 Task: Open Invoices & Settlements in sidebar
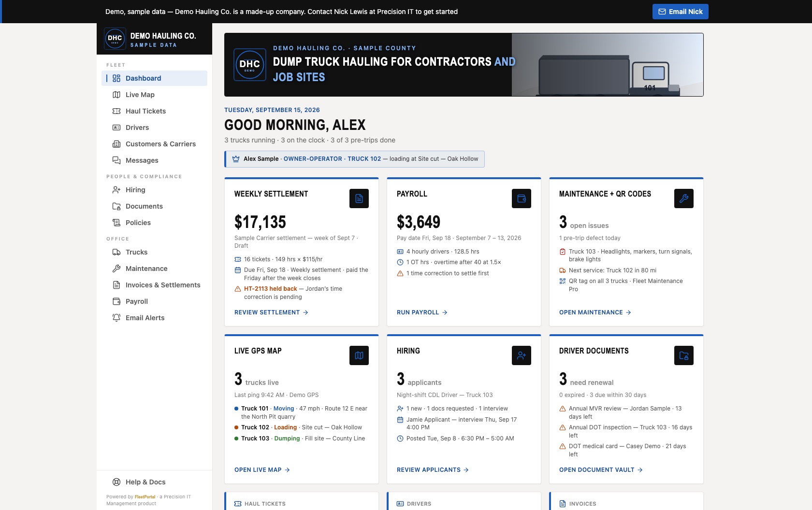tap(155, 285)
